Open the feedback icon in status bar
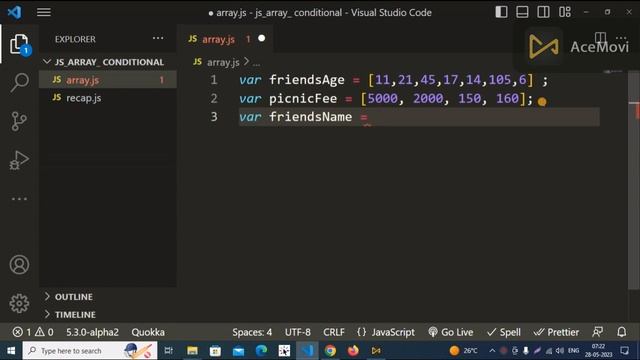 (x=598, y=332)
